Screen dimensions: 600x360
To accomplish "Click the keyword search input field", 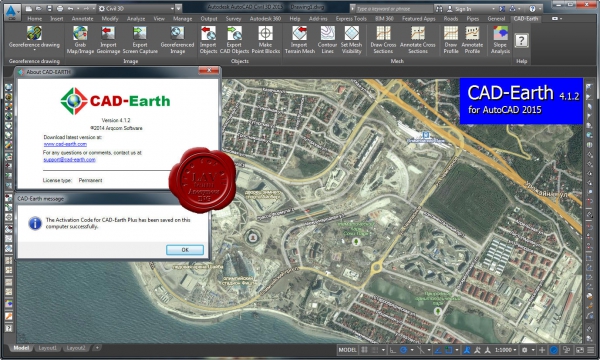I will [393, 8].
